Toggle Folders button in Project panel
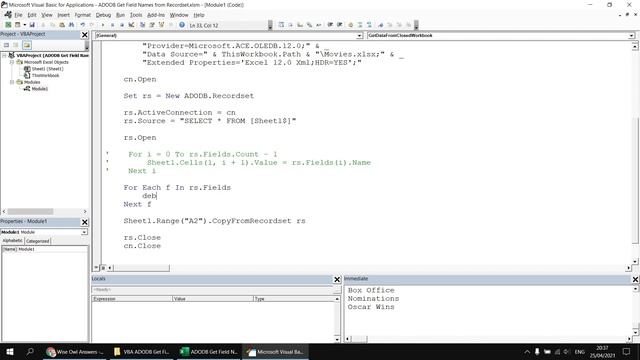Image resolution: width=640 pixels, height=360 pixels. pyautogui.click(x=27, y=45)
